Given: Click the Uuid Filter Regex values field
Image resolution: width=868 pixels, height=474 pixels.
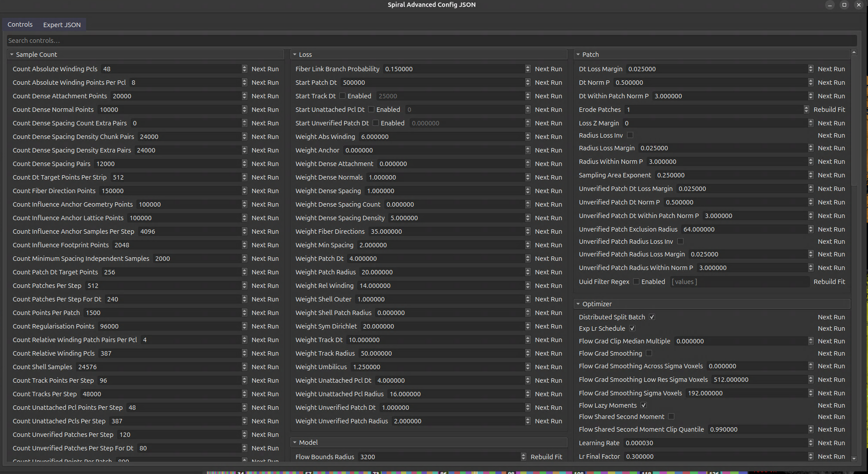Looking at the screenshot, I should 739,281.
